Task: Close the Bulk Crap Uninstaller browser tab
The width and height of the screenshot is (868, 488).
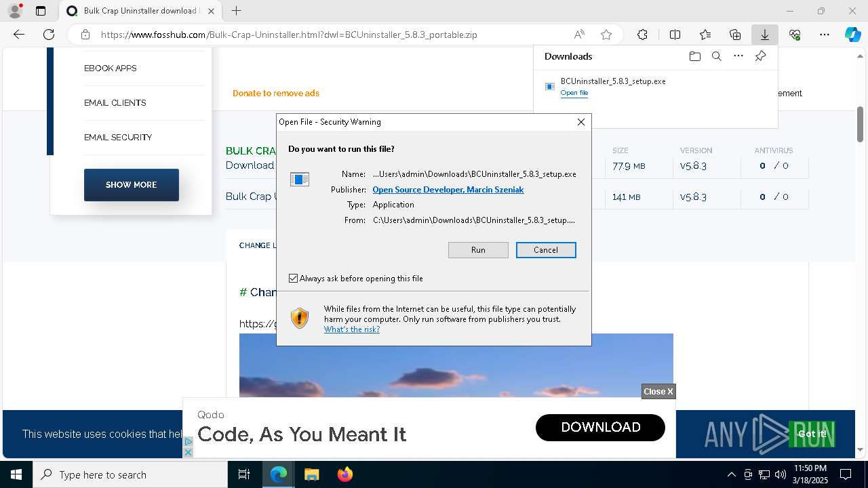Action: (x=212, y=11)
